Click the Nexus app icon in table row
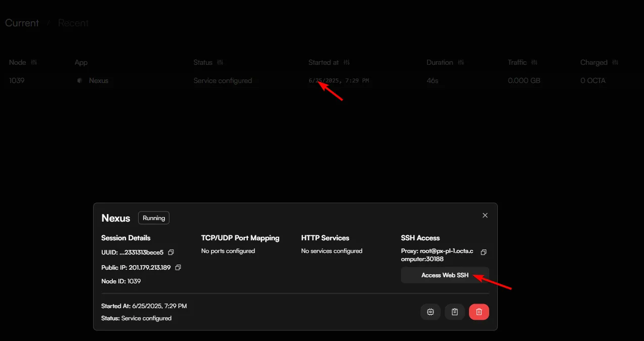The height and width of the screenshot is (341, 644). (79, 80)
